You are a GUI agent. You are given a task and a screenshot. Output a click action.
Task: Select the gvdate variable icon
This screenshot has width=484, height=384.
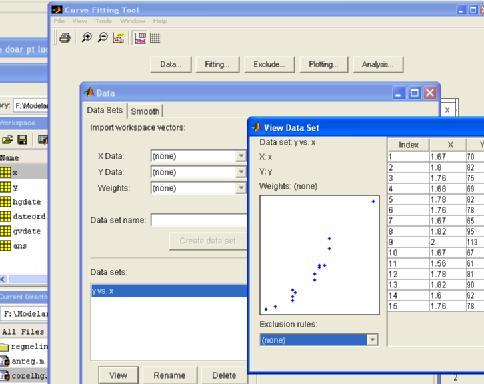(x=5, y=231)
